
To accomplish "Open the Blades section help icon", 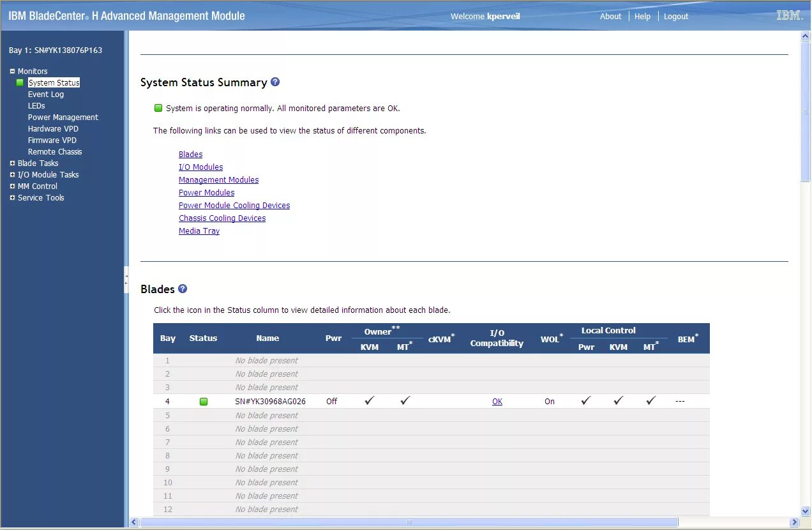I will [183, 289].
